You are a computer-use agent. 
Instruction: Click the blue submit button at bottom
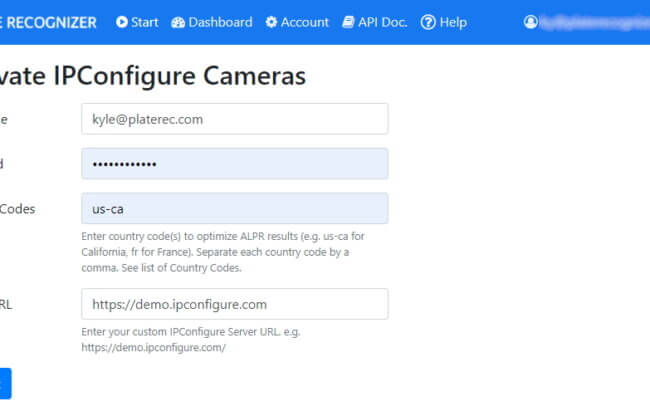pyautogui.click(x=5, y=383)
